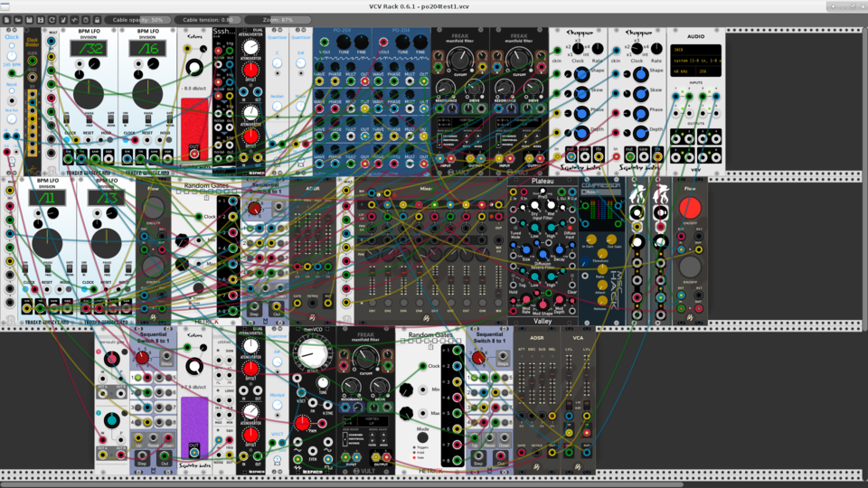Toggle the Compressor bypass switch
Image resolution: width=868 pixels, height=488 pixels.
click(x=585, y=192)
